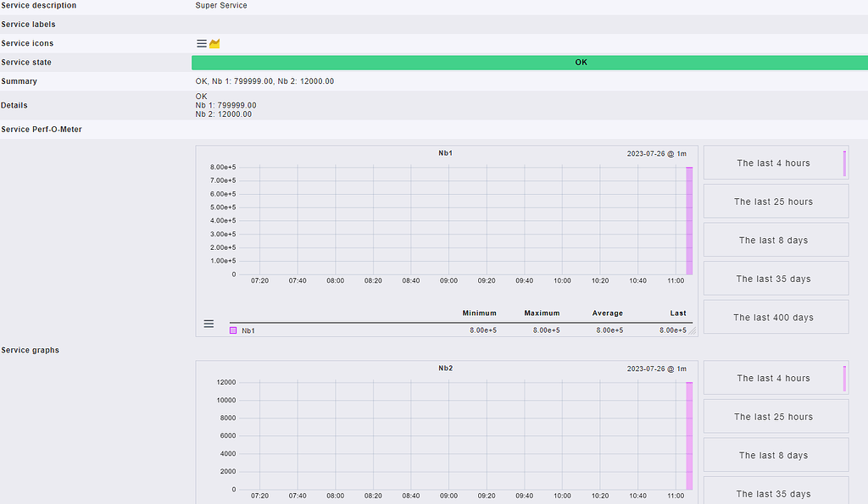Show the last 8 days on the Nb2 graph
The image size is (868, 504).
[x=774, y=454]
